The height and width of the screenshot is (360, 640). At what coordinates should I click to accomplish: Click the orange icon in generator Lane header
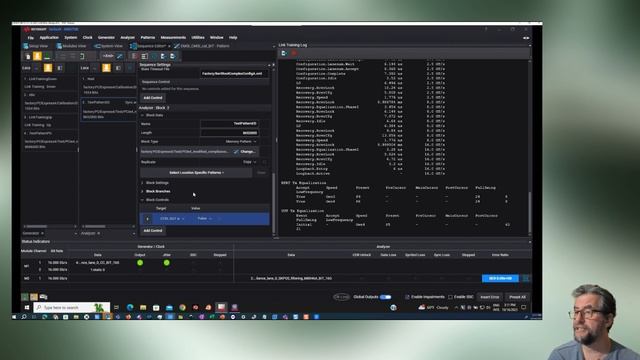[x=48, y=68]
